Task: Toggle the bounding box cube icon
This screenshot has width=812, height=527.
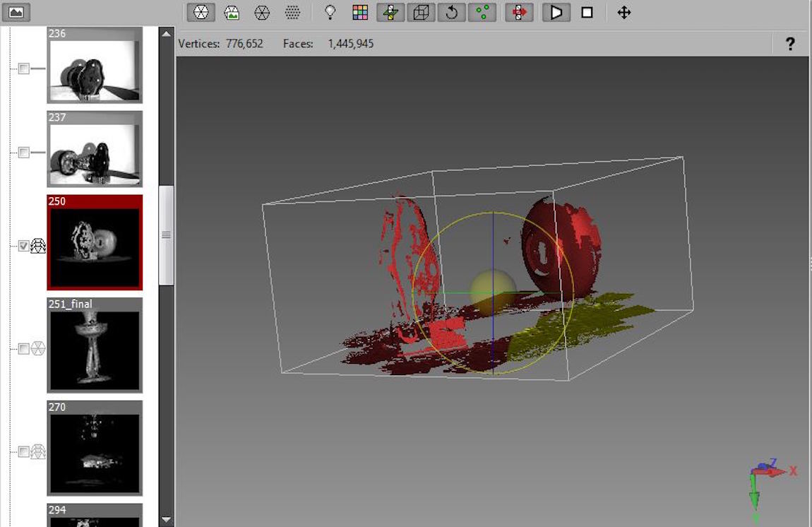Action: (x=422, y=13)
